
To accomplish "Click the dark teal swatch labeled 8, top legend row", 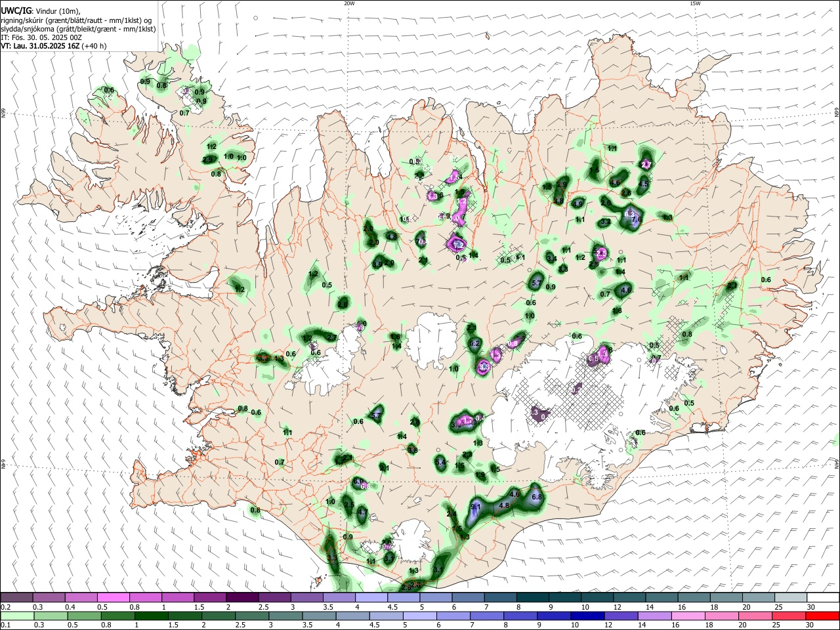I will click(x=532, y=598).
